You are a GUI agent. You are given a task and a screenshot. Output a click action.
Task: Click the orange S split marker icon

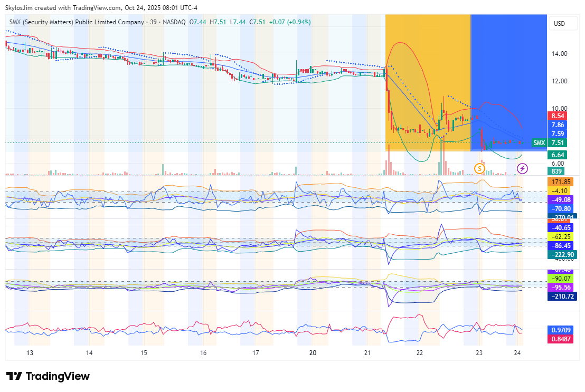479,168
